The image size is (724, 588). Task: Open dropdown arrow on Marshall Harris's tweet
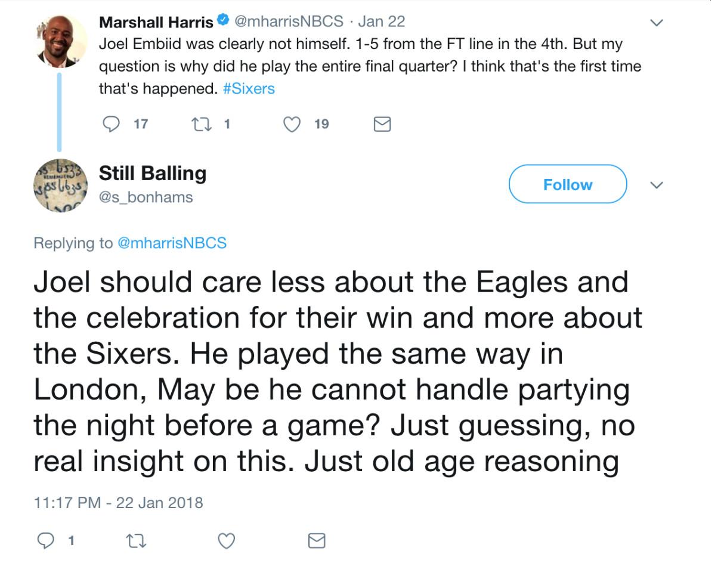[656, 23]
